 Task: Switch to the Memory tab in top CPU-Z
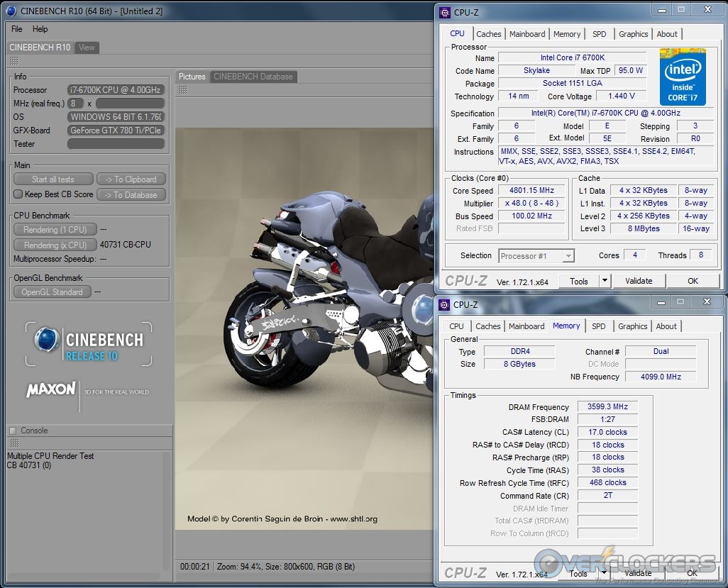[x=567, y=33]
